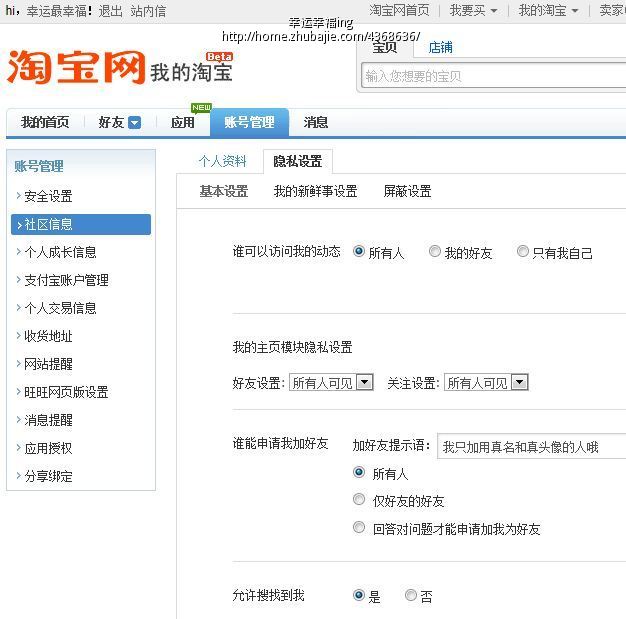Go to 消息 in main navigation
The height and width of the screenshot is (619, 626).
(316, 123)
